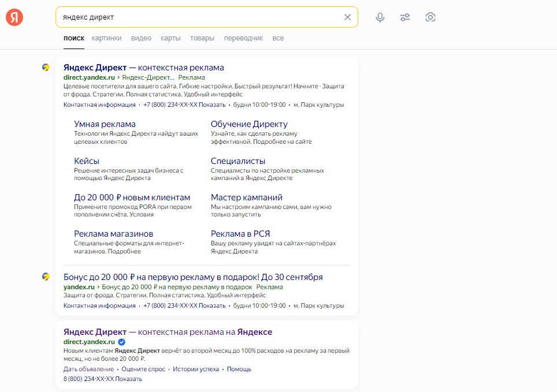Image resolution: width=557 pixels, height=392 pixels.
Task: Start voice search with the microphone icon
Action: tap(380, 17)
